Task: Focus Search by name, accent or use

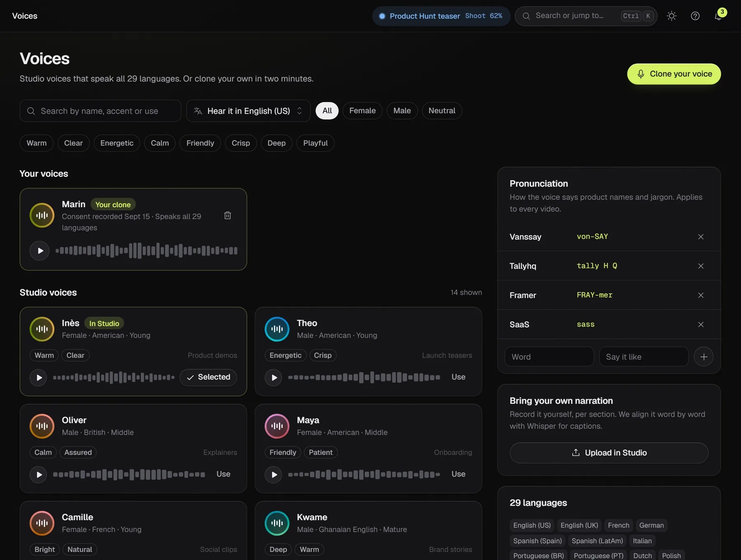Action: point(100,111)
